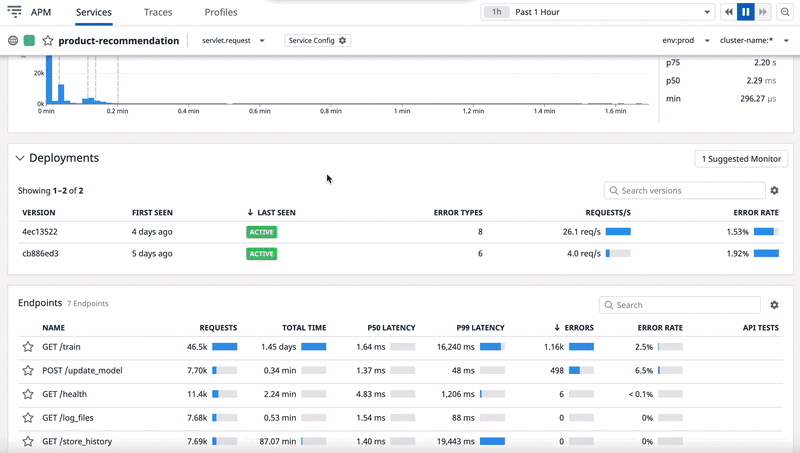Click the globe icon beside service name
Image resolution: width=800 pixels, height=453 pixels.
coord(13,41)
